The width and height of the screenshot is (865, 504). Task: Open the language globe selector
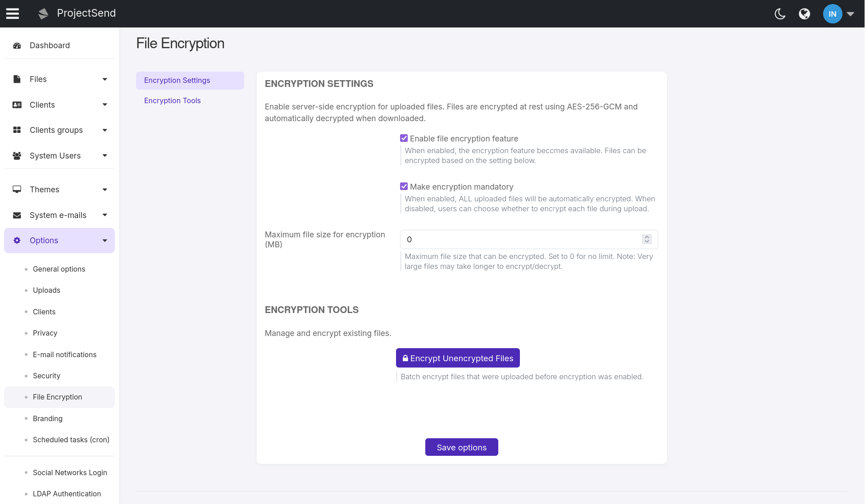[805, 14]
